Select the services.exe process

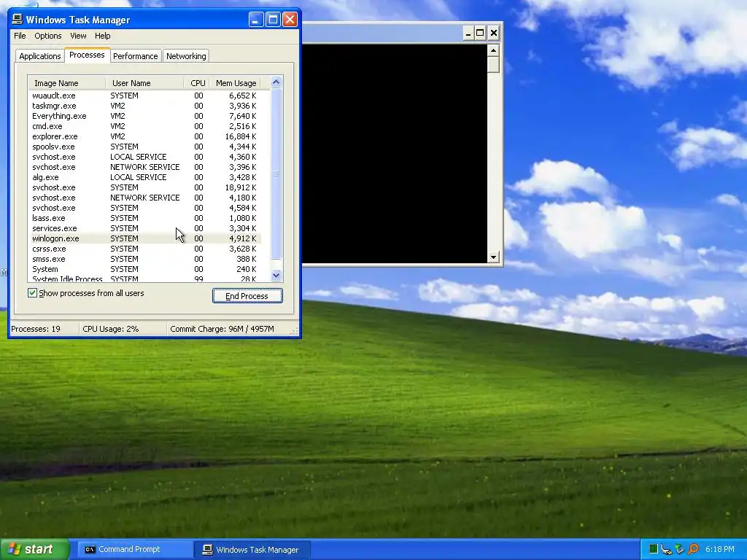coord(145,228)
